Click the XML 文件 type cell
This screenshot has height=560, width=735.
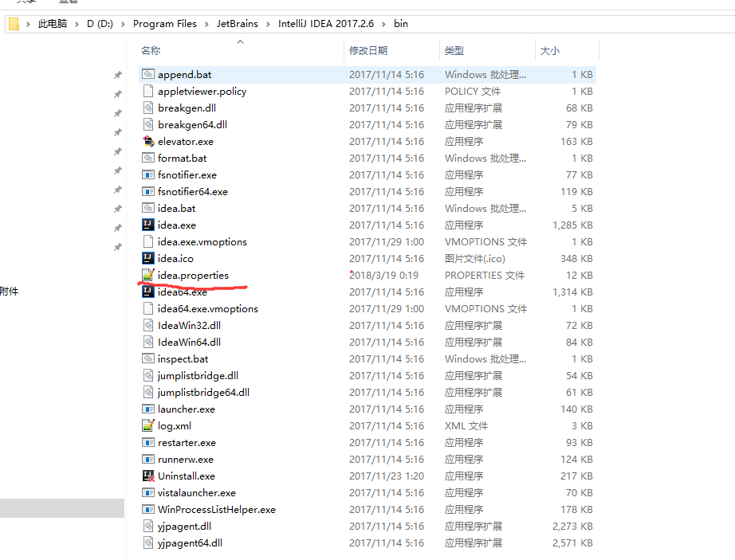(x=466, y=426)
